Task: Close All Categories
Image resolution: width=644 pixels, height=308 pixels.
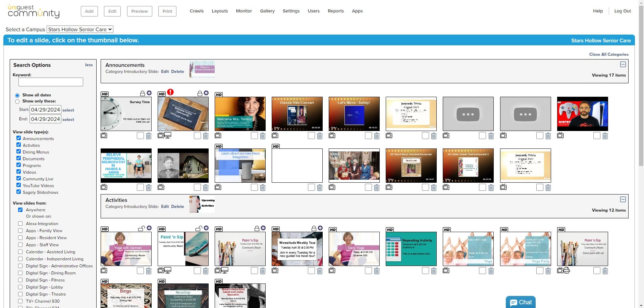Action: click(609, 54)
